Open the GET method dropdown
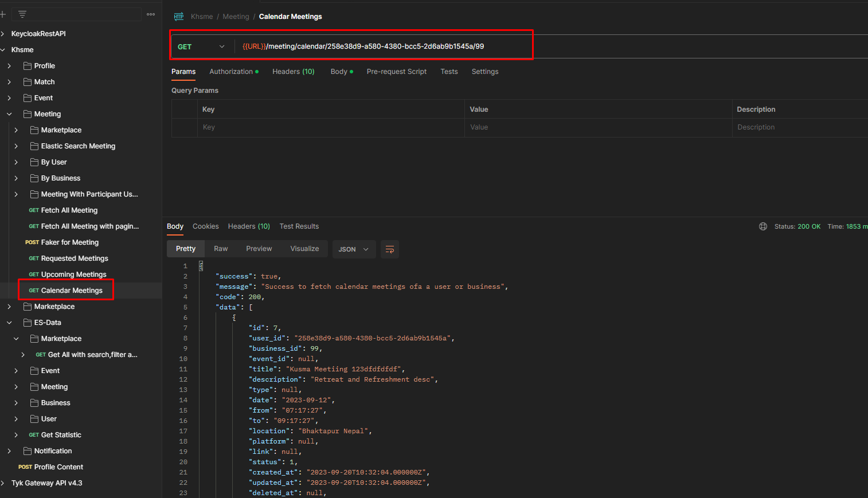Screen dimensions: 868x498 [201, 46]
